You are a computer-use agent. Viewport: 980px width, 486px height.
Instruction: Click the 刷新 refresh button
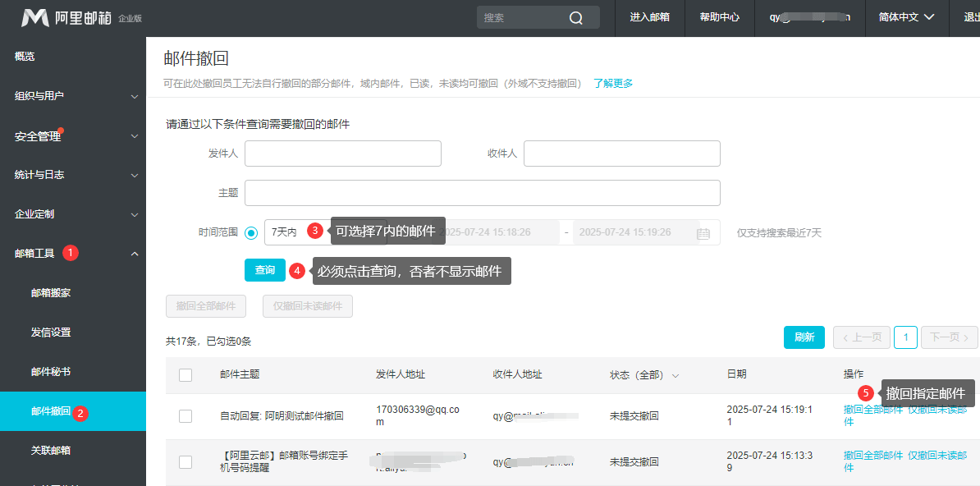[804, 337]
